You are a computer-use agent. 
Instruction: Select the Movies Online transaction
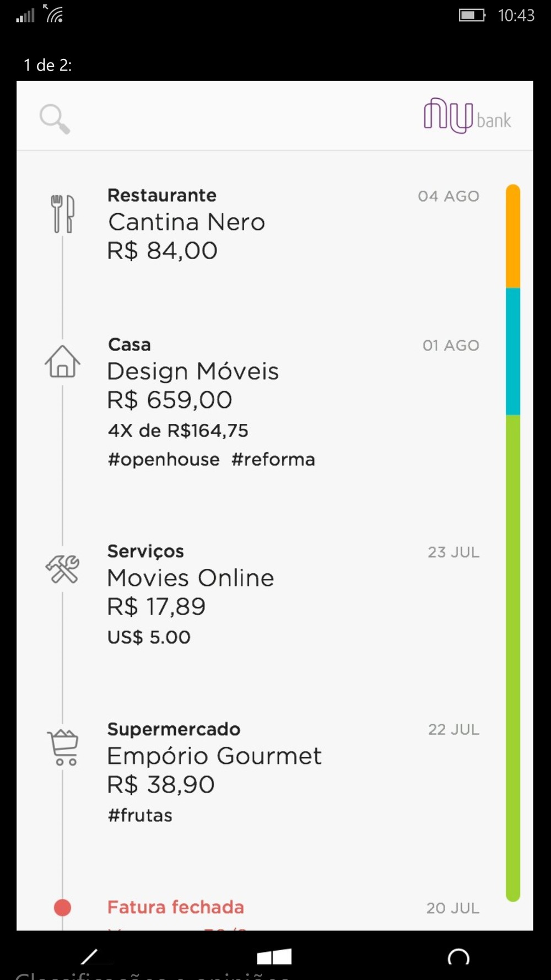point(191,578)
